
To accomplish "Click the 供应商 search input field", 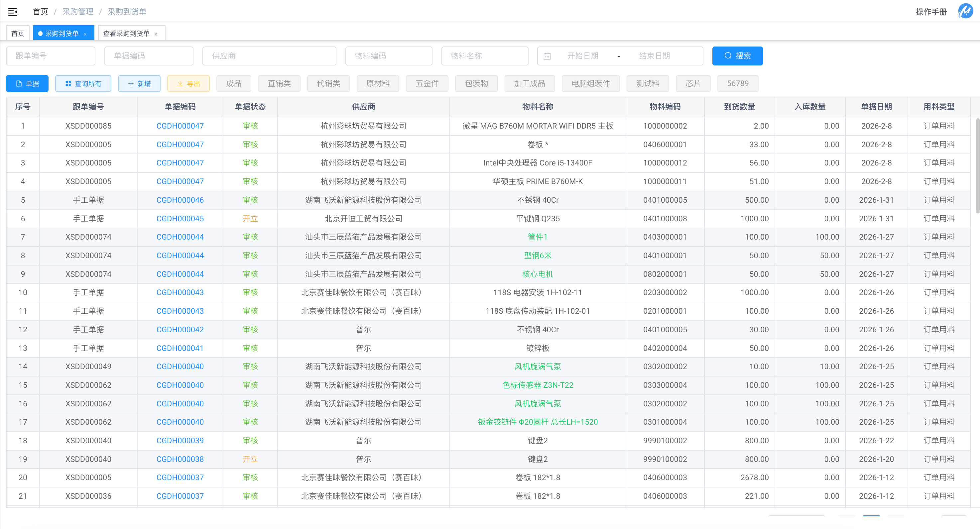I will [x=269, y=56].
